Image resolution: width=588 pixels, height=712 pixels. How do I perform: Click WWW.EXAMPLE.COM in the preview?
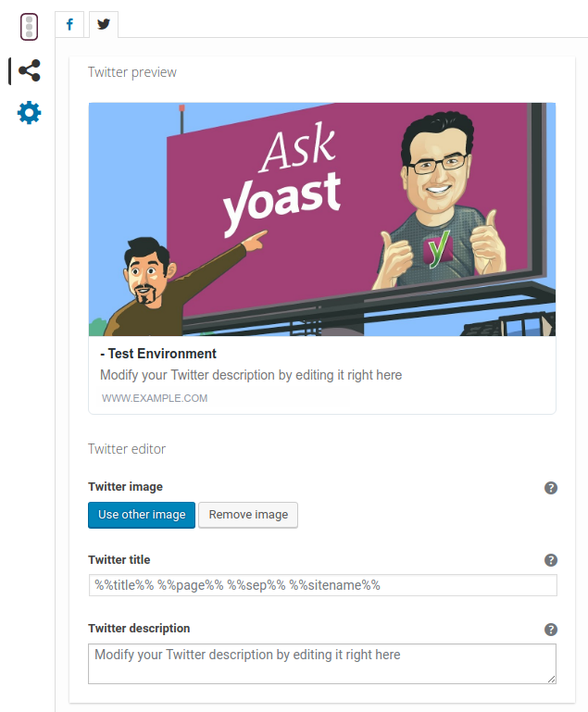coord(155,398)
